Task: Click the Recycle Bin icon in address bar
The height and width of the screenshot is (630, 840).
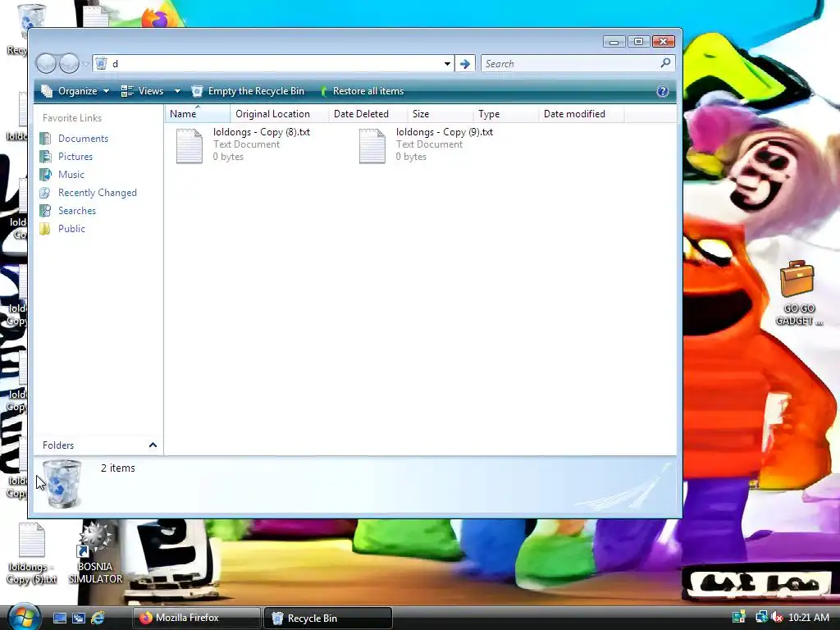Action: (101, 64)
